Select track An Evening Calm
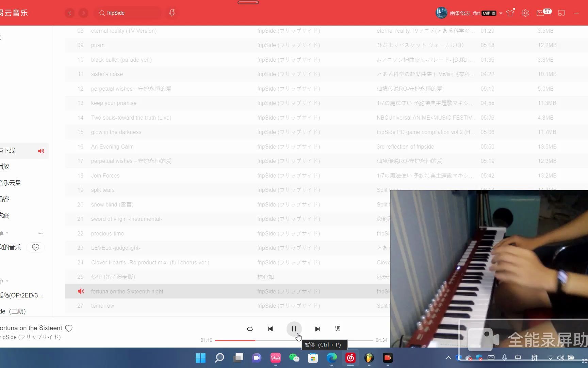This screenshot has width=588, height=368. coord(112,147)
